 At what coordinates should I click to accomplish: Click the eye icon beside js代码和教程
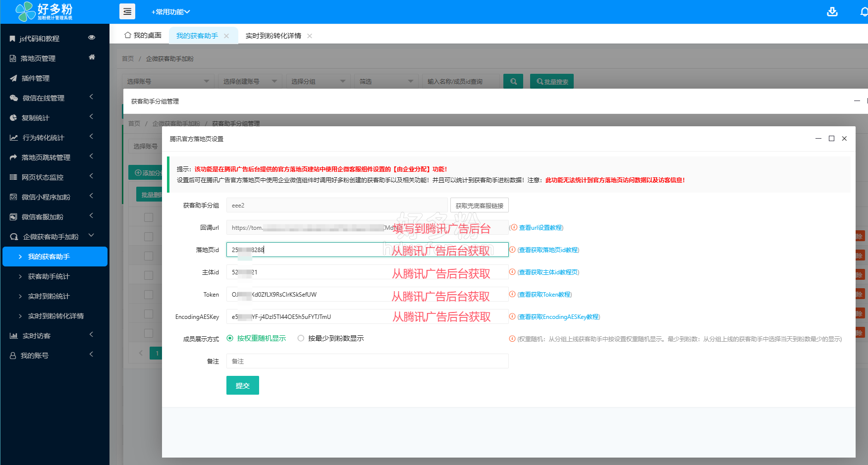92,38
